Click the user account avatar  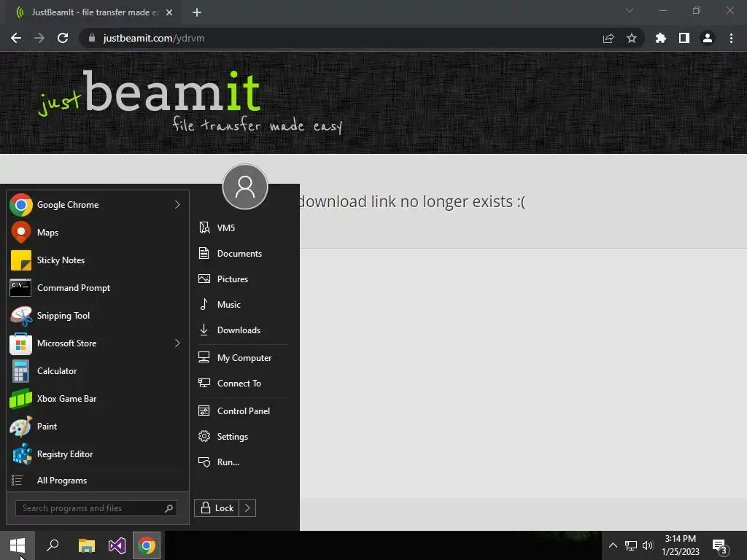coord(245,187)
